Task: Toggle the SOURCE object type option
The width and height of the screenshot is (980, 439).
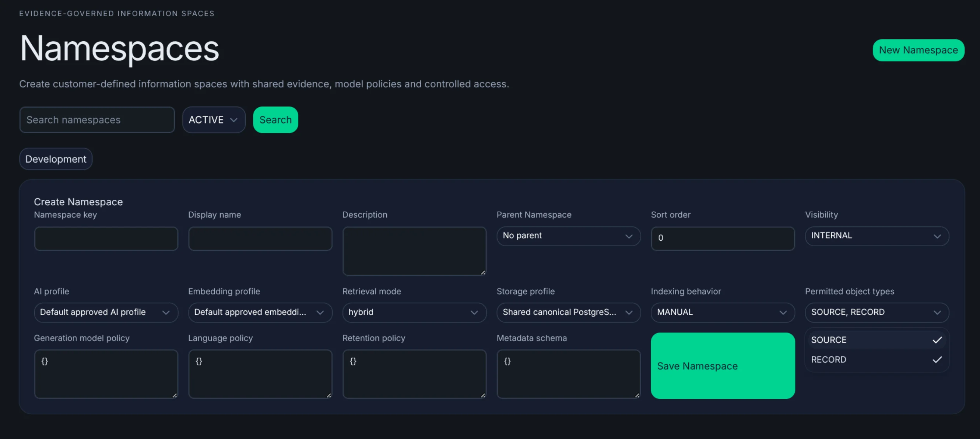Action: [x=877, y=339]
